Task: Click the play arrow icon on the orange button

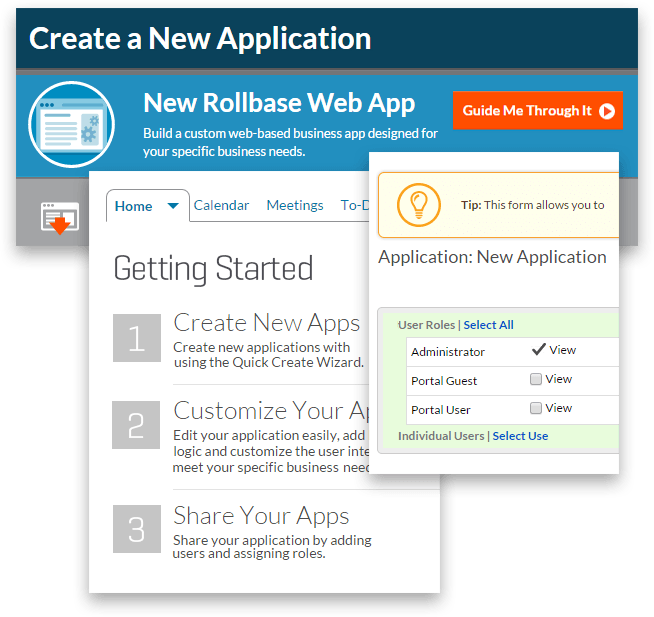Action: 606,111
